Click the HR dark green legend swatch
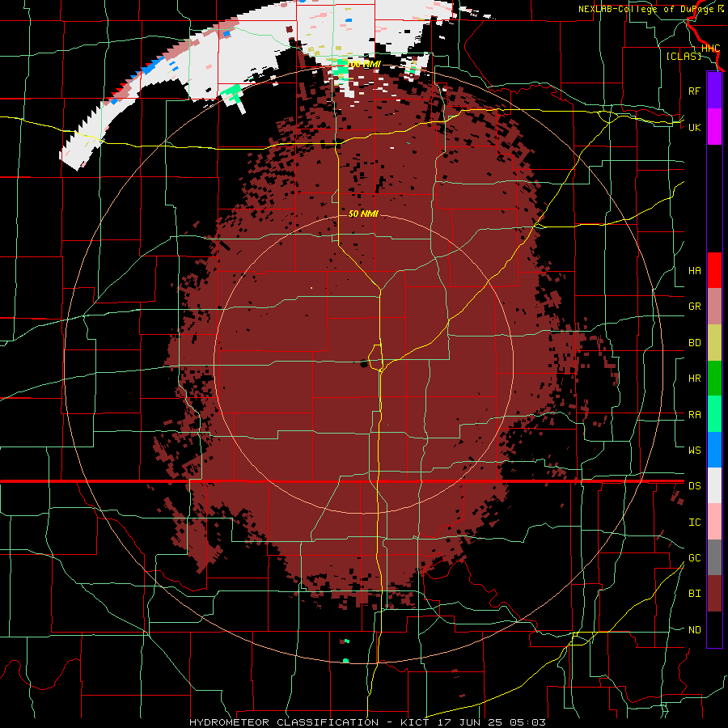The width and height of the screenshot is (728, 728). pyautogui.click(x=714, y=379)
